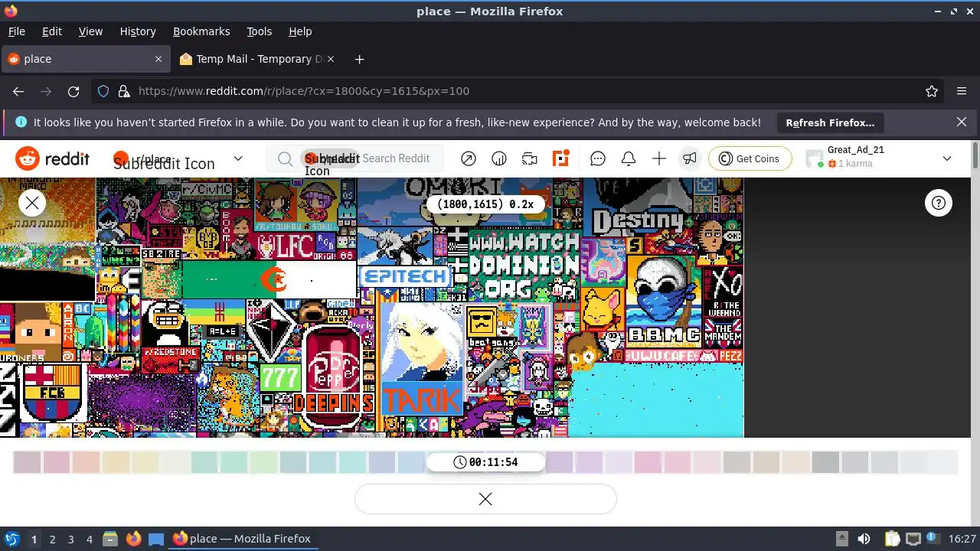Screen dimensions: 980x551
Task: Click the Great_Ad_21 username
Action: coord(855,150)
